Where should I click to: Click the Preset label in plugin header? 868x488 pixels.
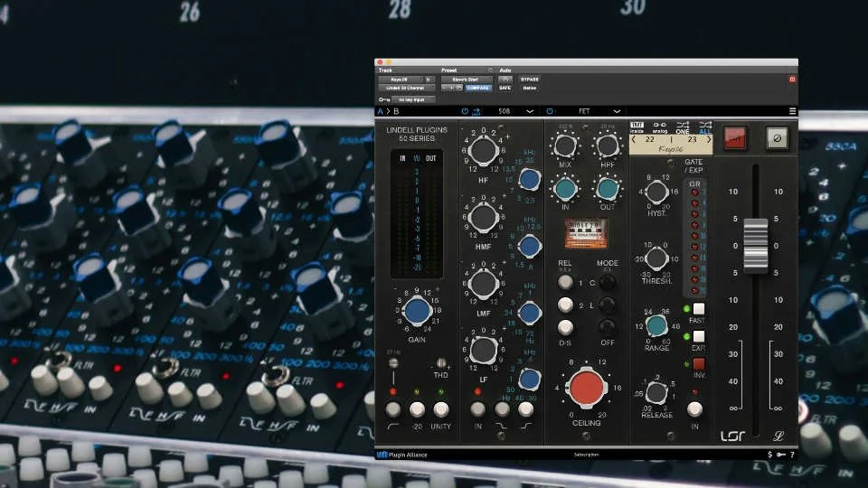pyautogui.click(x=449, y=70)
